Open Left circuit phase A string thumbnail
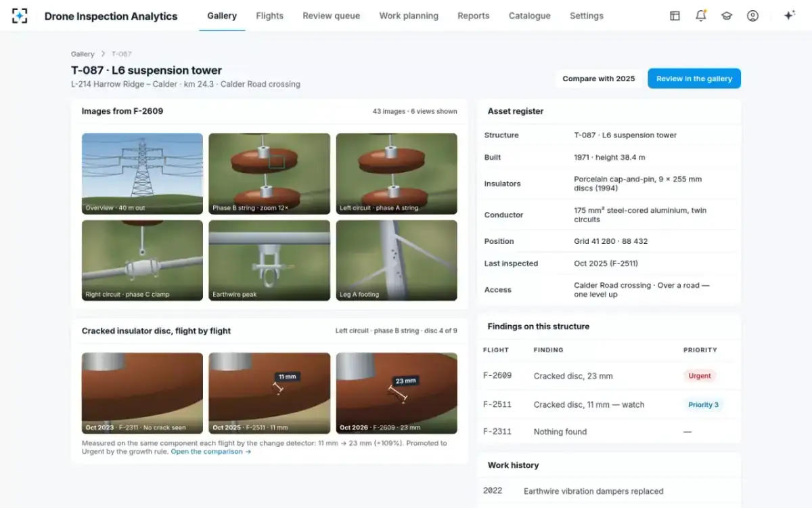 pyautogui.click(x=397, y=173)
